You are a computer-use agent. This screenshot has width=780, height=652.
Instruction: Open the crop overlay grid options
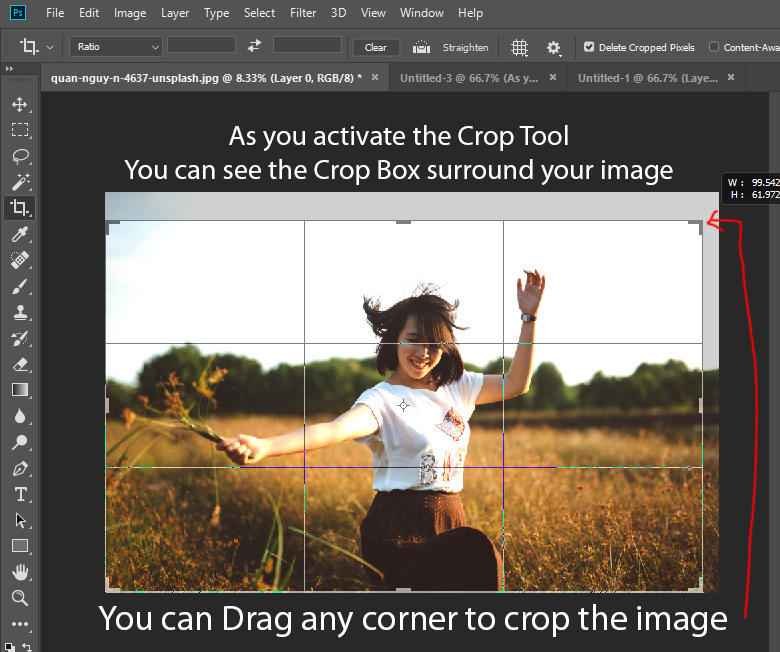click(x=519, y=48)
